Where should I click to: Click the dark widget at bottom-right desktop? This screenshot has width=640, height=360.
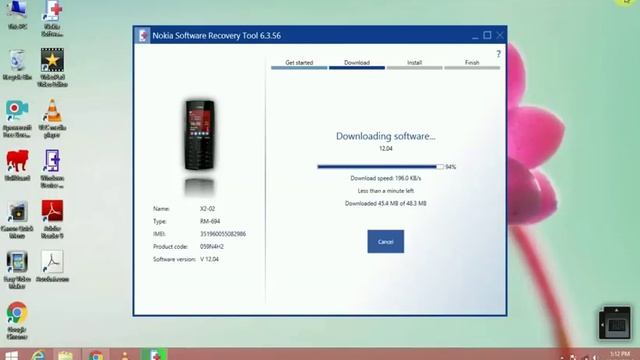[615, 322]
